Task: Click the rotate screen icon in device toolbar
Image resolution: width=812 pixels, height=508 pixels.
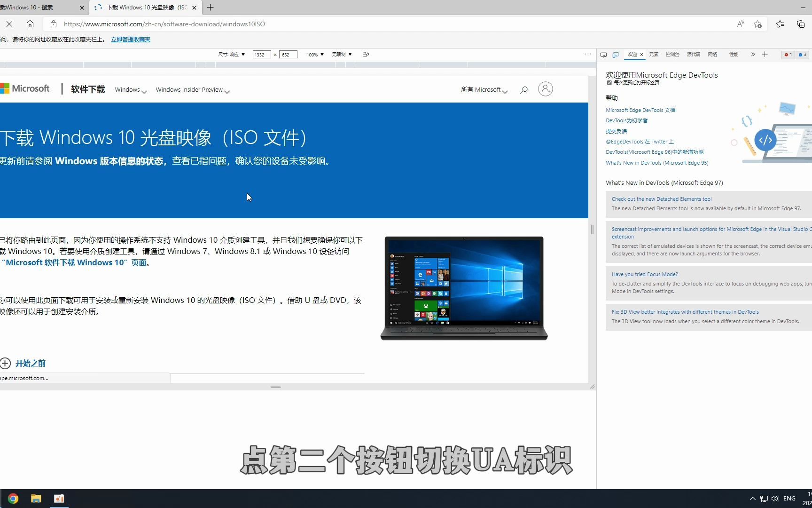Action: coord(366,55)
